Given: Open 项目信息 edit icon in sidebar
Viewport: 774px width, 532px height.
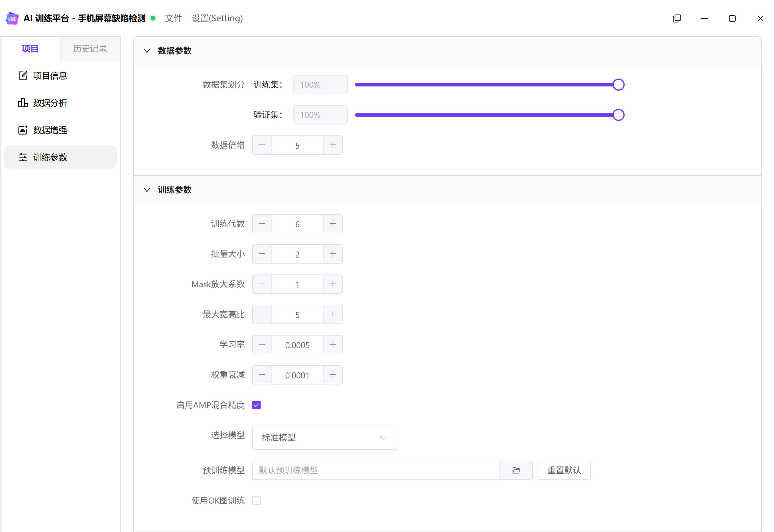Looking at the screenshot, I should [x=23, y=76].
